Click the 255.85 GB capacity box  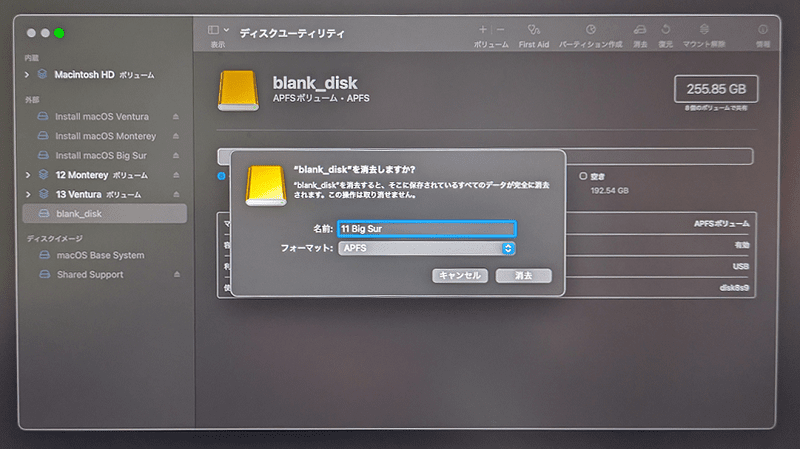click(x=716, y=89)
